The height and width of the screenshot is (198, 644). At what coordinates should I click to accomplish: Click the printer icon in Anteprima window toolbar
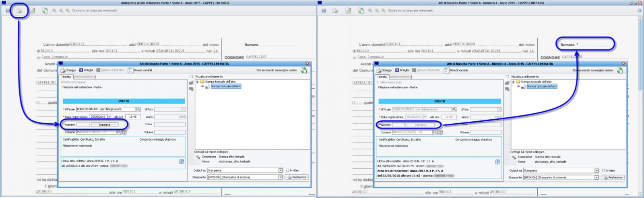click(x=19, y=11)
